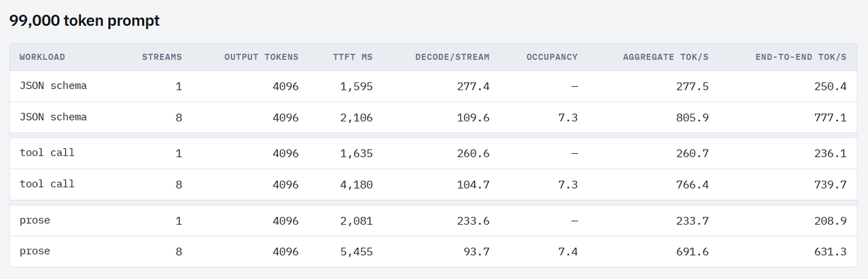This screenshot has height=279, width=868.
Task: Click the TTFT MS column header
Action: 353,57
